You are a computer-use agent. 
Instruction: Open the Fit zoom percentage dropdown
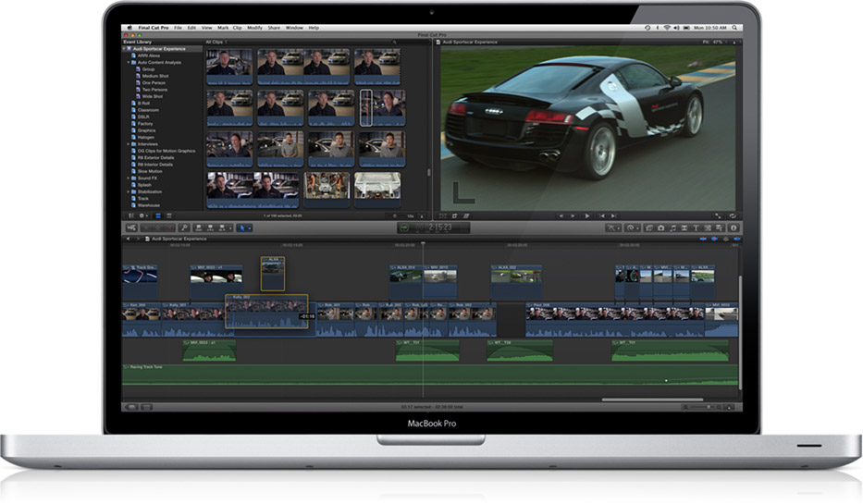(723, 42)
